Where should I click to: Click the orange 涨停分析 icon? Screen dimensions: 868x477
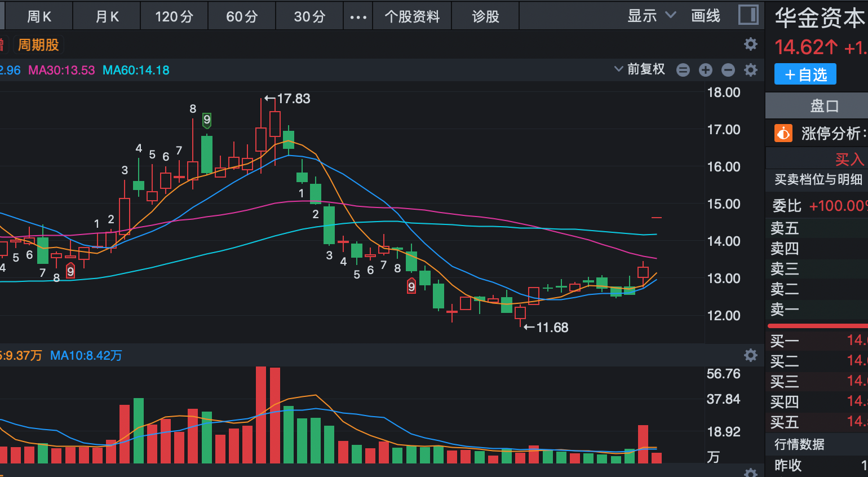[783, 134]
